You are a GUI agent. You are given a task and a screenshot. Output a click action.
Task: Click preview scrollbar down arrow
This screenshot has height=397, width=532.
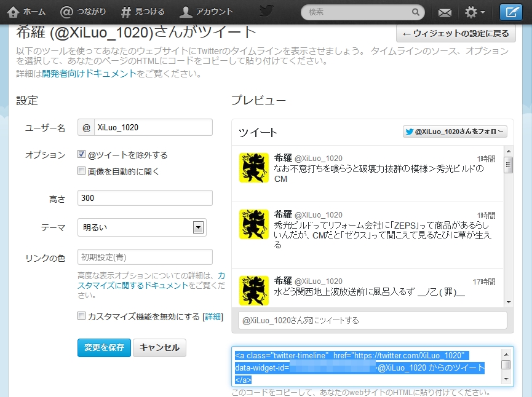click(508, 302)
